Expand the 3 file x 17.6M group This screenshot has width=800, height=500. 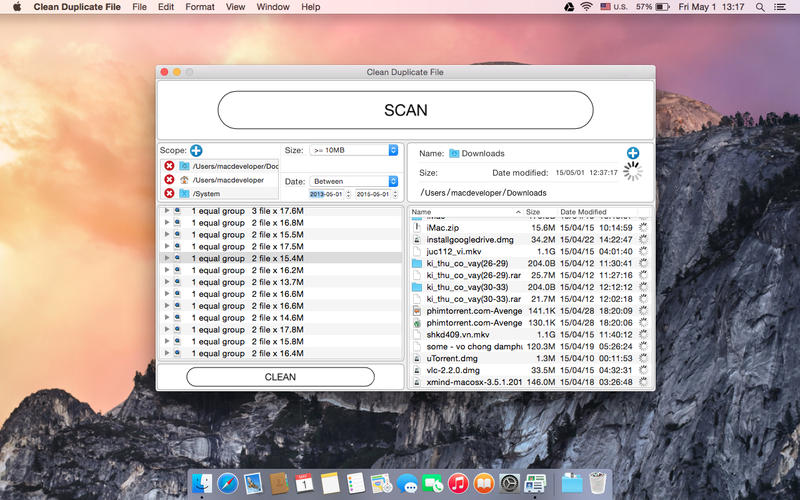click(x=166, y=211)
